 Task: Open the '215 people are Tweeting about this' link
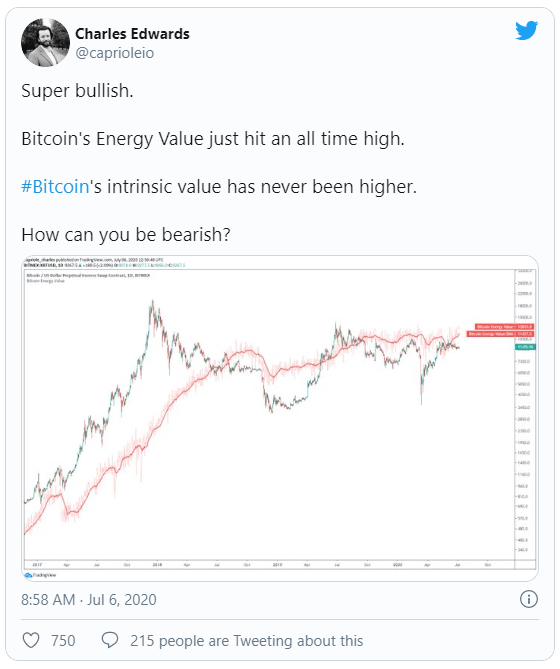pyautogui.click(x=247, y=640)
